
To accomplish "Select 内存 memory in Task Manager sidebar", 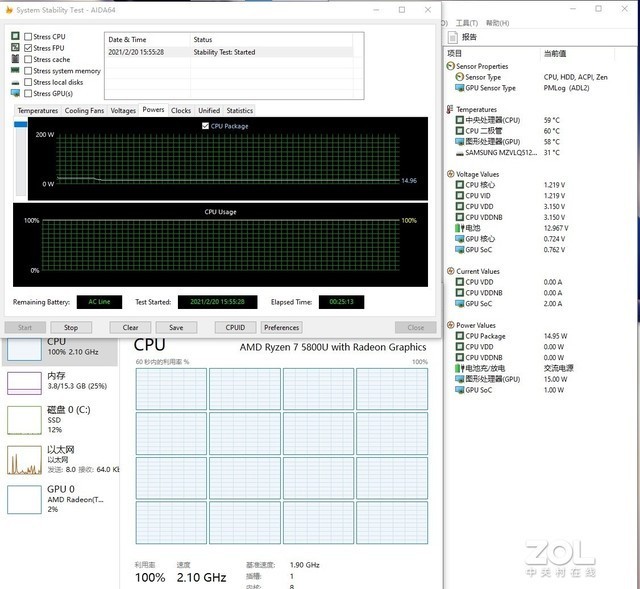I will 60,382.
